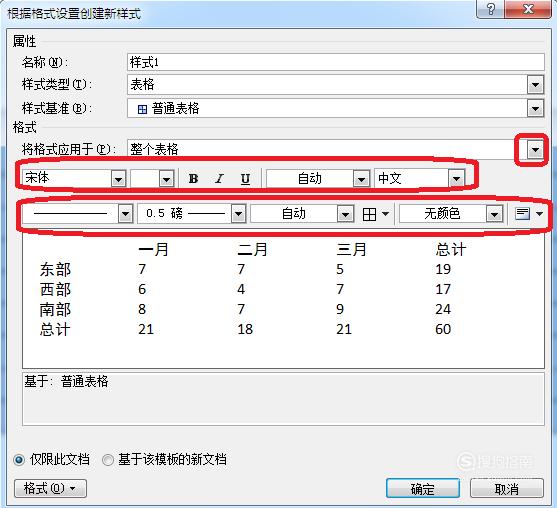This screenshot has width=557, height=508.
Task: Click preview row label 南部
Action: point(55,309)
